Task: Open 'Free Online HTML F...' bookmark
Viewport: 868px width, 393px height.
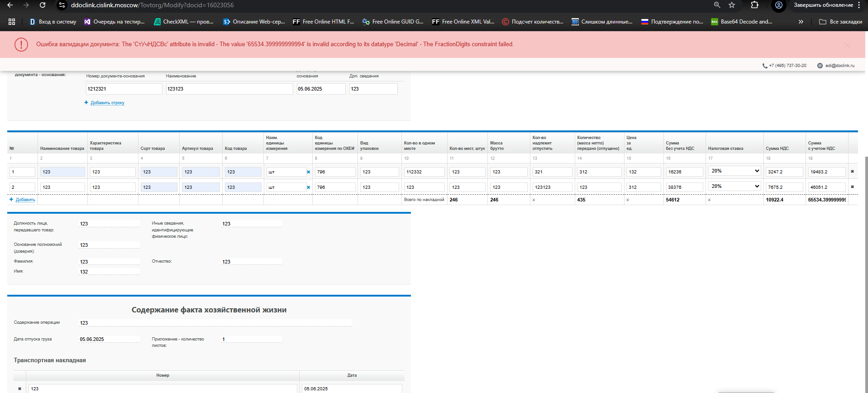Action: [x=323, y=21]
